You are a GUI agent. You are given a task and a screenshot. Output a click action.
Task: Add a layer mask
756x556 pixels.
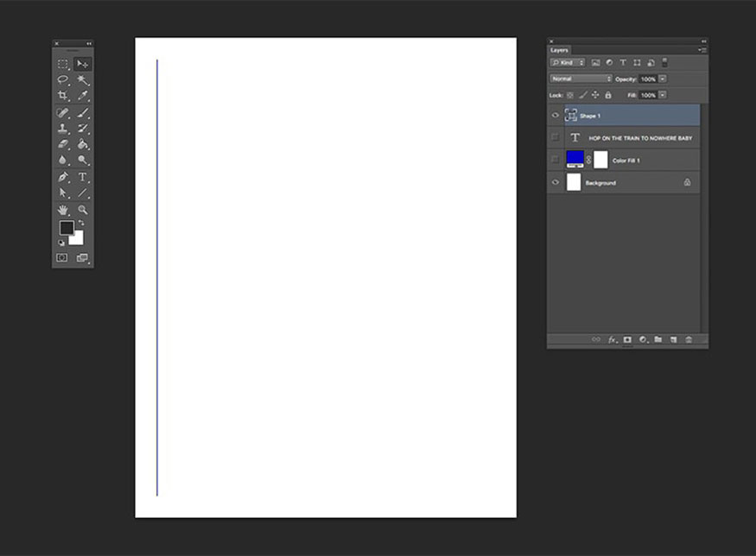(627, 339)
